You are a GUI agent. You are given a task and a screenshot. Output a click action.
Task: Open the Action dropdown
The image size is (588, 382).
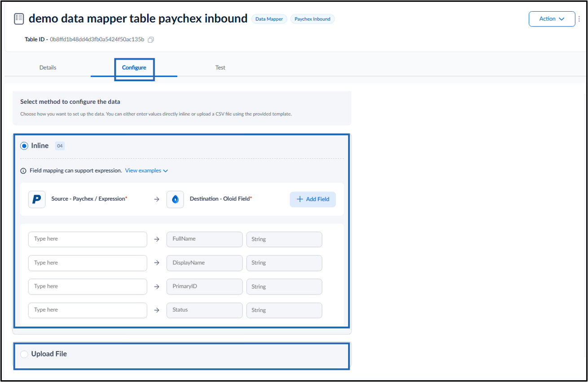552,19
